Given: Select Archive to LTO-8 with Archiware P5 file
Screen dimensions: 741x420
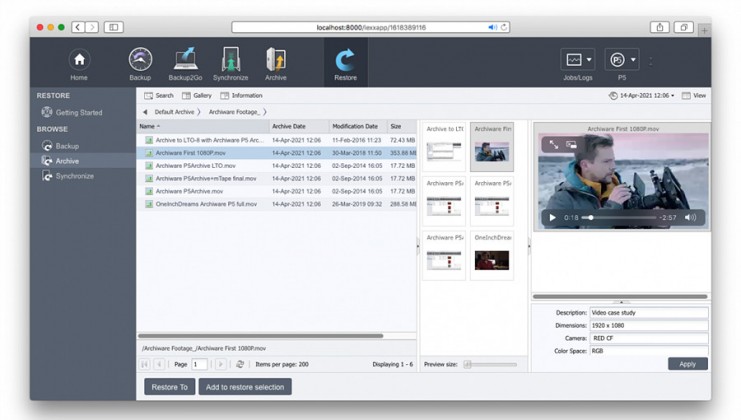Looking at the screenshot, I should [x=276, y=140].
